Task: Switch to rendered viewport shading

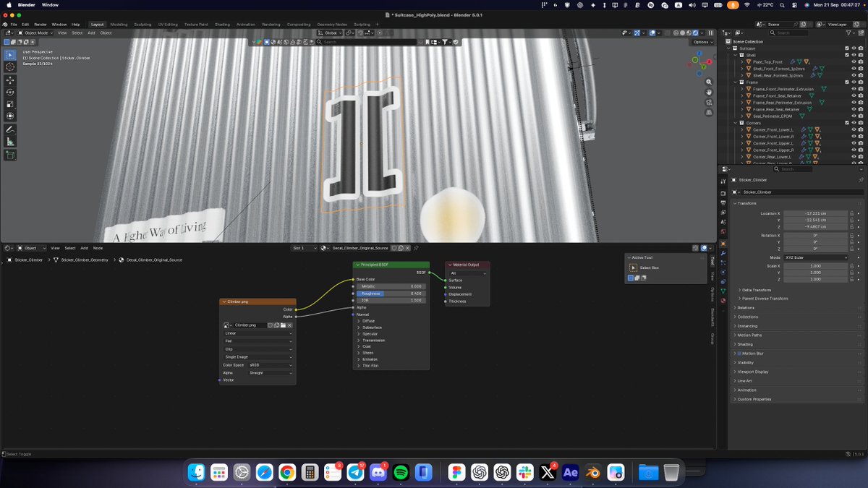Action: tap(695, 33)
